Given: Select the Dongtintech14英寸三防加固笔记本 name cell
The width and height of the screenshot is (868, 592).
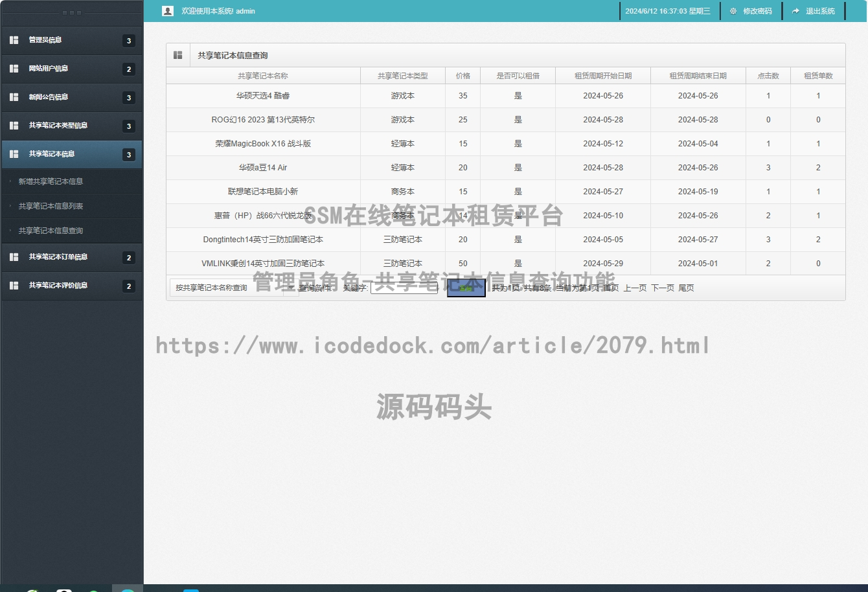Looking at the screenshot, I should (x=263, y=240).
